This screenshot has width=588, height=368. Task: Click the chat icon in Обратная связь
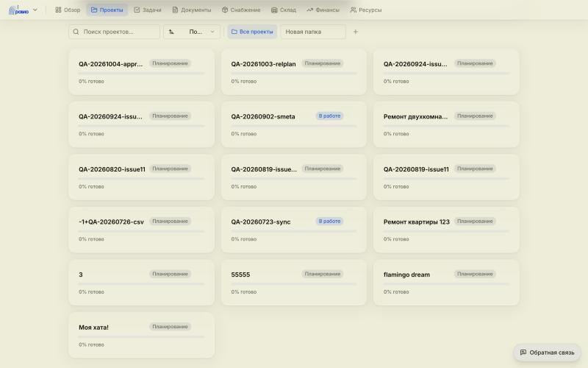(x=523, y=353)
